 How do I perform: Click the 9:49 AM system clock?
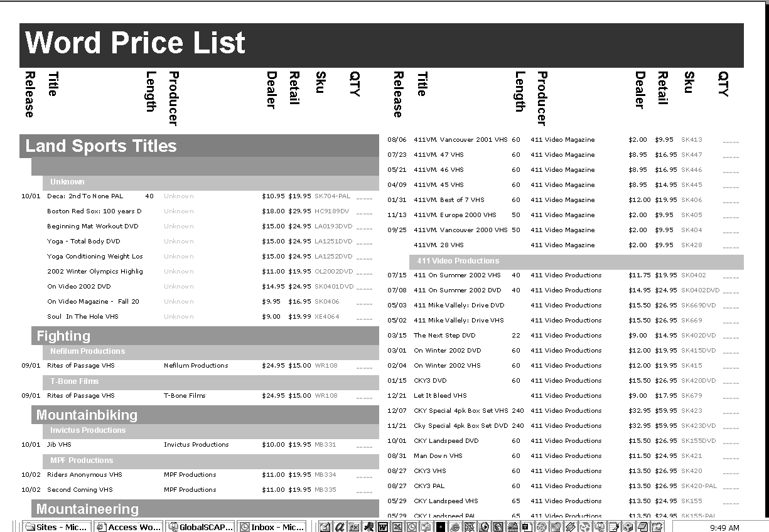pyautogui.click(x=724, y=528)
